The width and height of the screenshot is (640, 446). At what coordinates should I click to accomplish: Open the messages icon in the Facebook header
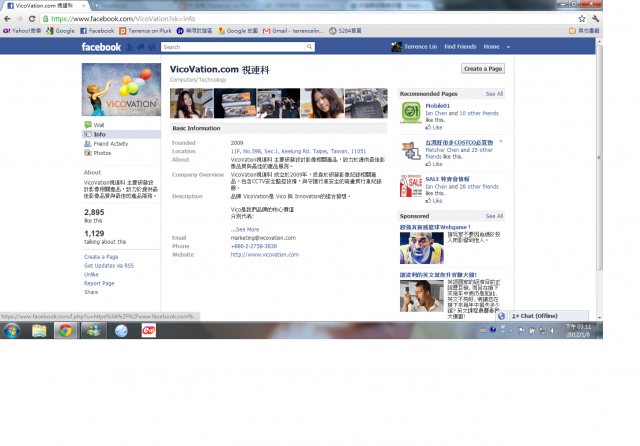pos(140,47)
